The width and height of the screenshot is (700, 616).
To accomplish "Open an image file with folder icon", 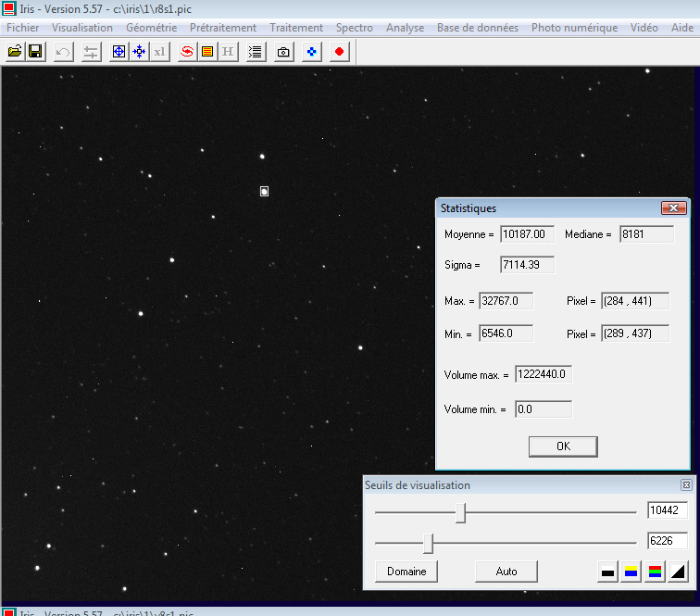I will click(x=15, y=52).
